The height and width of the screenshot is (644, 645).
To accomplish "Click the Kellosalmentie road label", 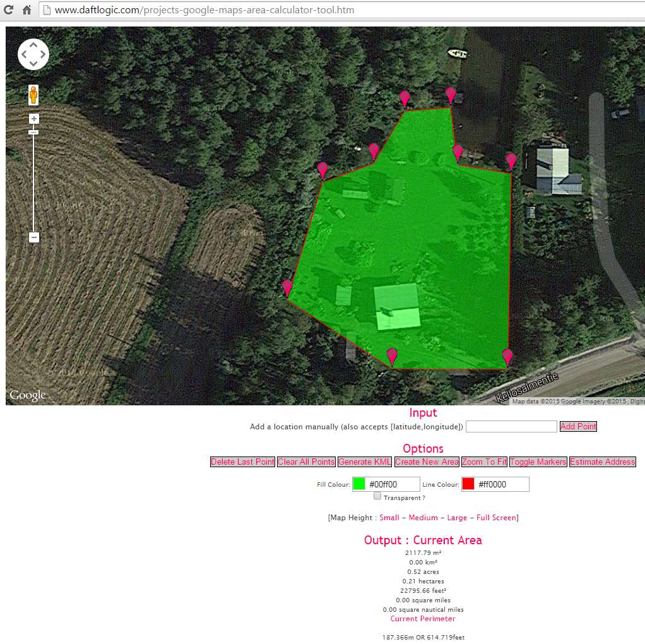I will click(527, 387).
